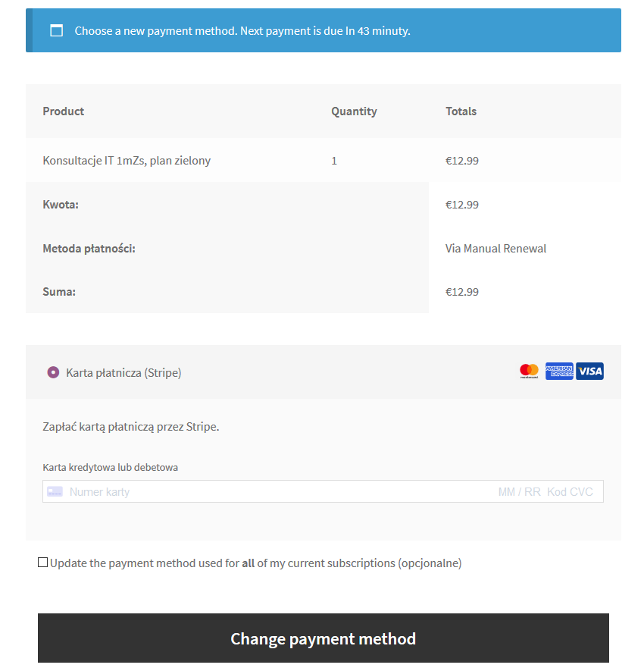Image resolution: width=644 pixels, height=671 pixels.
Task: Click the card icon in number field
Action: tap(55, 492)
